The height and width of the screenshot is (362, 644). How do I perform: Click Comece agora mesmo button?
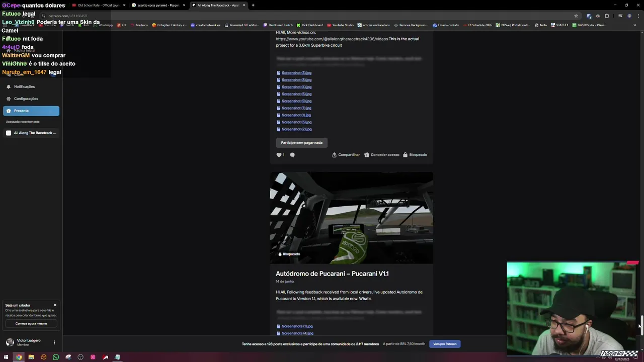click(x=31, y=324)
